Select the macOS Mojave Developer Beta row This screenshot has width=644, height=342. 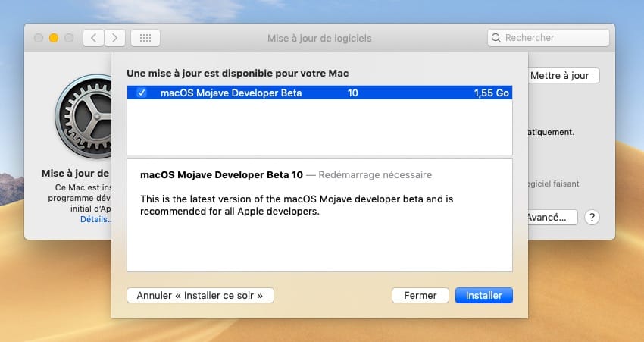pyautogui.click(x=320, y=93)
